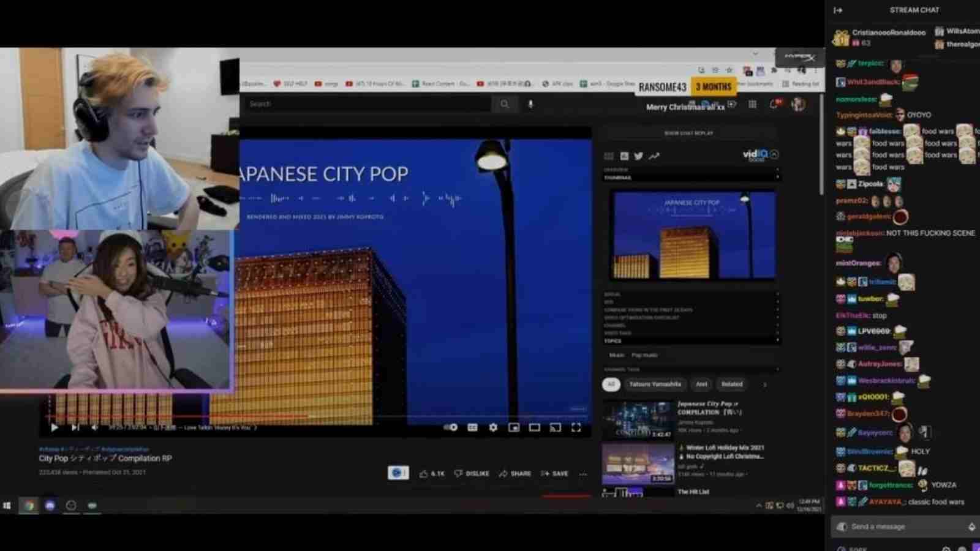Toggle subtitles in the video player
Viewport: 980px width, 551px height.
[472, 427]
